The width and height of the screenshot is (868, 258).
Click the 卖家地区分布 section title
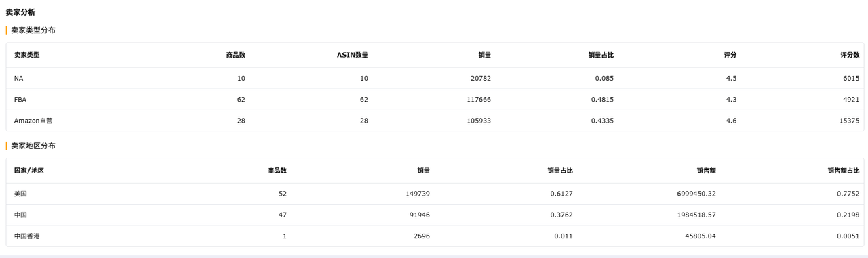pos(33,146)
